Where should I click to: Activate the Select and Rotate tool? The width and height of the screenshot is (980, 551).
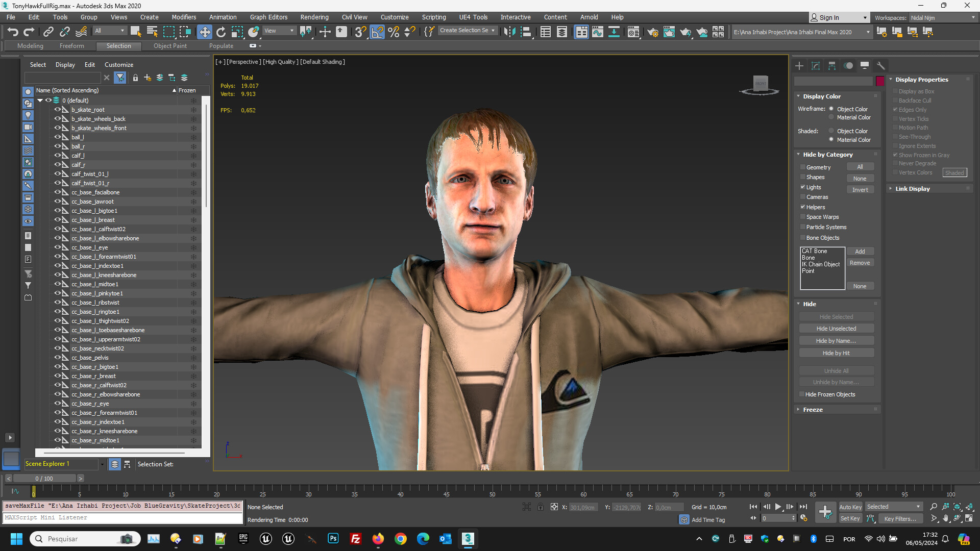[x=221, y=32]
